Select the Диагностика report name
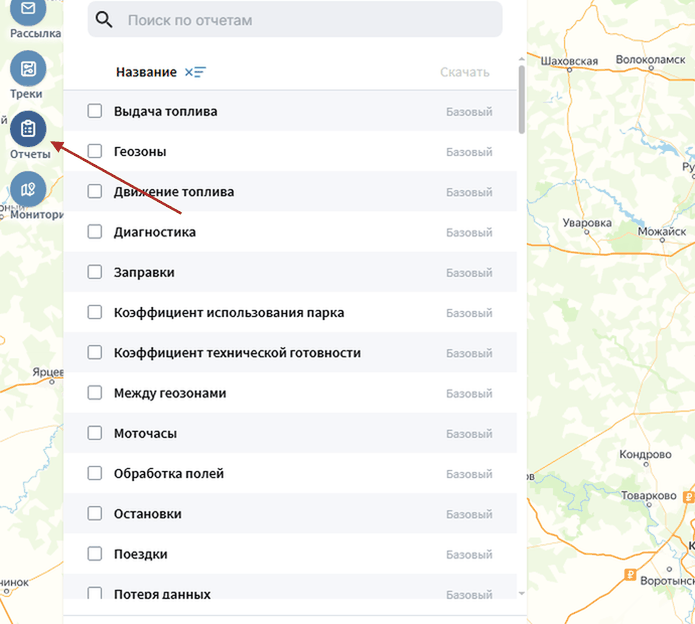 click(155, 232)
